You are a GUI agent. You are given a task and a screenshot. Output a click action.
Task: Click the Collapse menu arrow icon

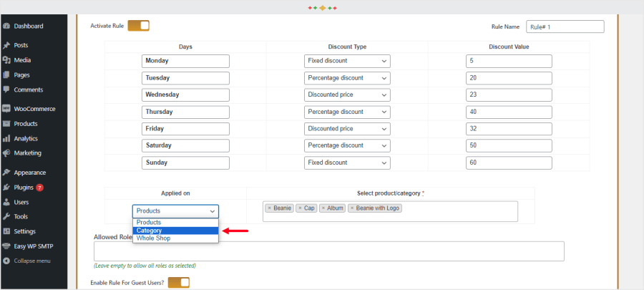tap(6, 261)
